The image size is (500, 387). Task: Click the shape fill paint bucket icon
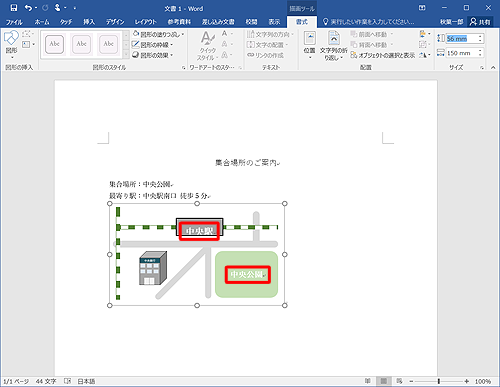(136, 34)
